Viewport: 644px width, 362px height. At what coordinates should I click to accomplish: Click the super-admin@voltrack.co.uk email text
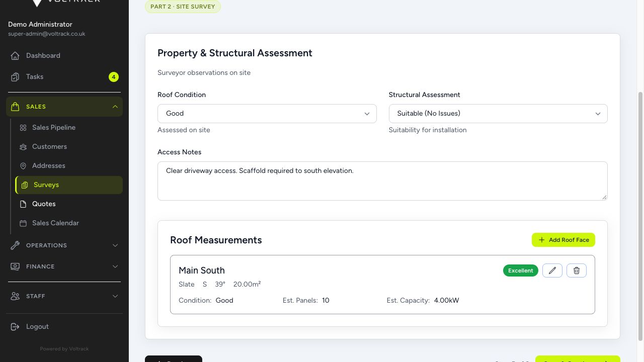coord(47,34)
